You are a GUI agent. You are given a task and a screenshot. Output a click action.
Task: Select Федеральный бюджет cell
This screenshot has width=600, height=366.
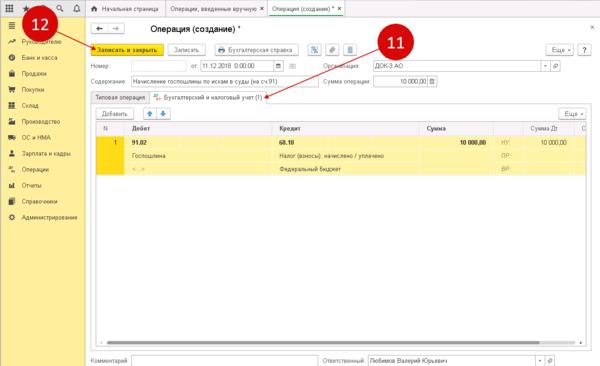346,169
